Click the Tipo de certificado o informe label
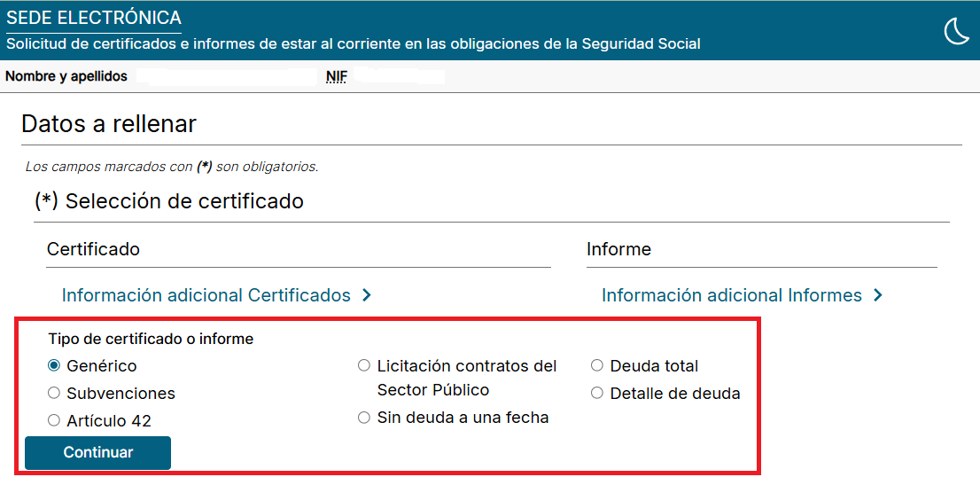980x477 pixels. pos(151,340)
